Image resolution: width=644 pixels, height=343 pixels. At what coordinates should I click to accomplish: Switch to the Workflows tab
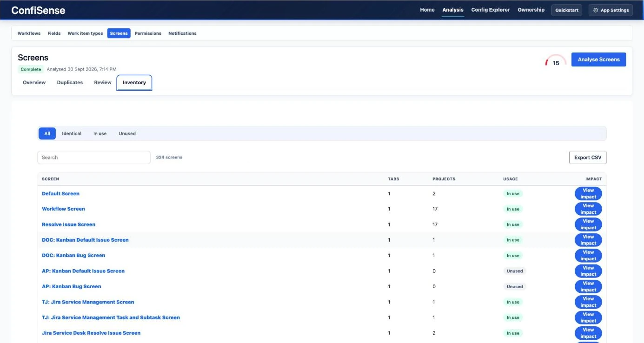pos(29,33)
